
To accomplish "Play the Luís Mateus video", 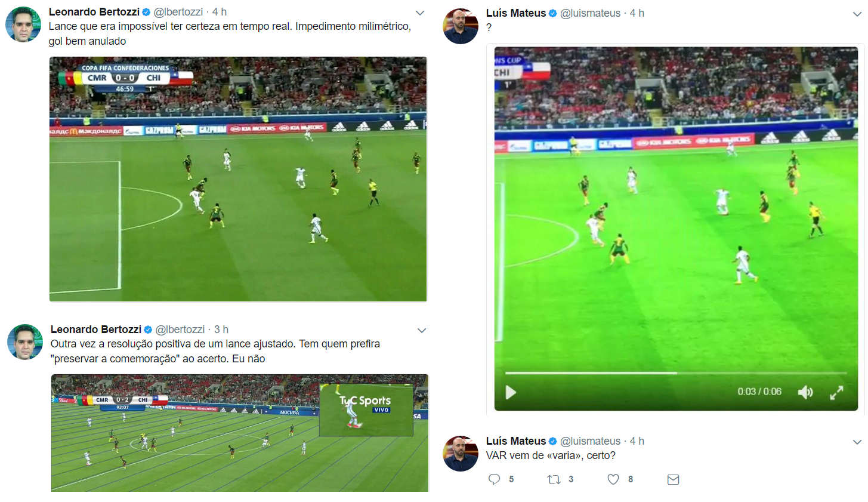I will pyautogui.click(x=511, y=392).
